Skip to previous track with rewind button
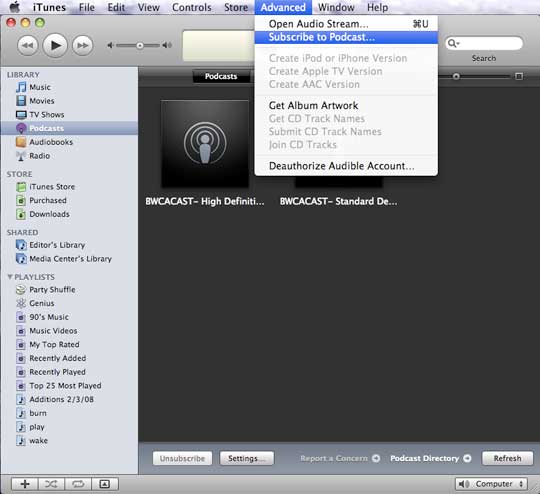Screen dimensions: 540x494 28,45
